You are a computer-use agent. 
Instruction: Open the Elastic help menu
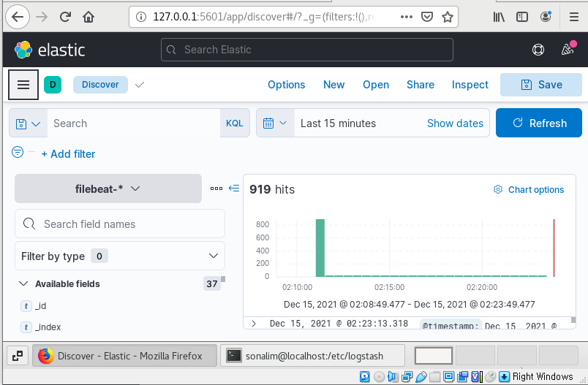click(x=538, y=50)
